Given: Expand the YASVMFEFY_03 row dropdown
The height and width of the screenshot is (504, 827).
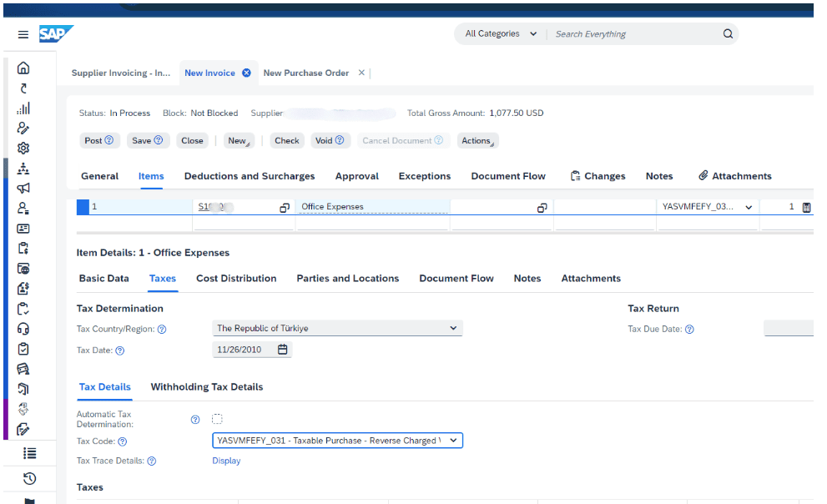Looking at the screenshot, I should tap(749, 207).
